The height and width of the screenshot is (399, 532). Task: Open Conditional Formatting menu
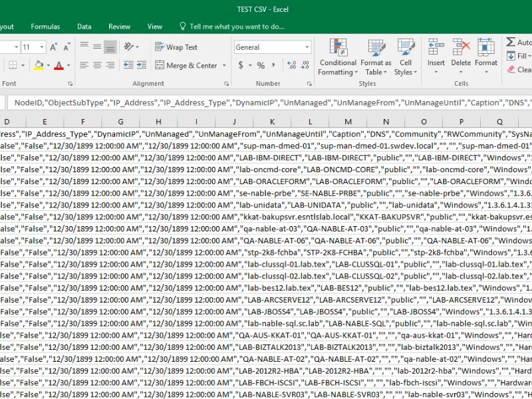(338, 57)
